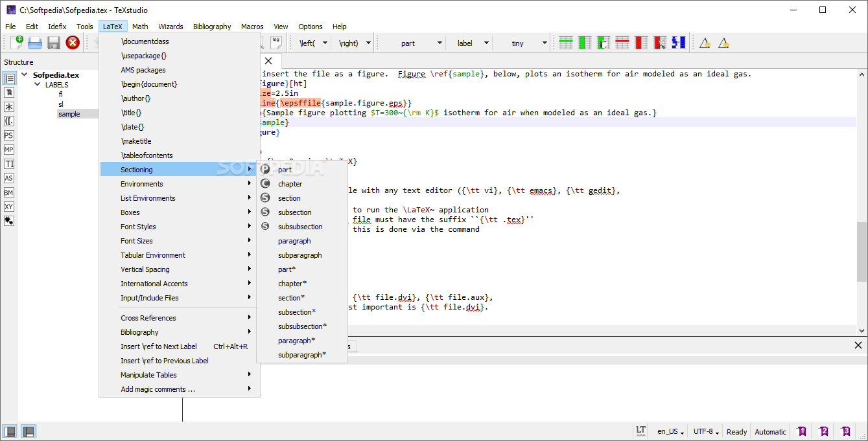The image size is (868, 441).
Task: Click the remove table column icon
Action: coord(641,43)
